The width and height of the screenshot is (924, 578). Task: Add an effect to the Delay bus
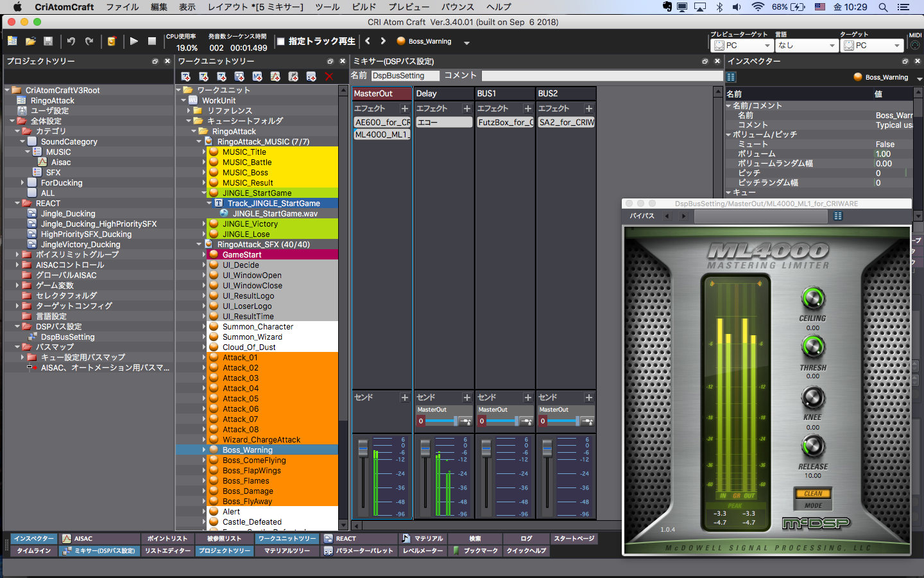(x=467, y=109)
